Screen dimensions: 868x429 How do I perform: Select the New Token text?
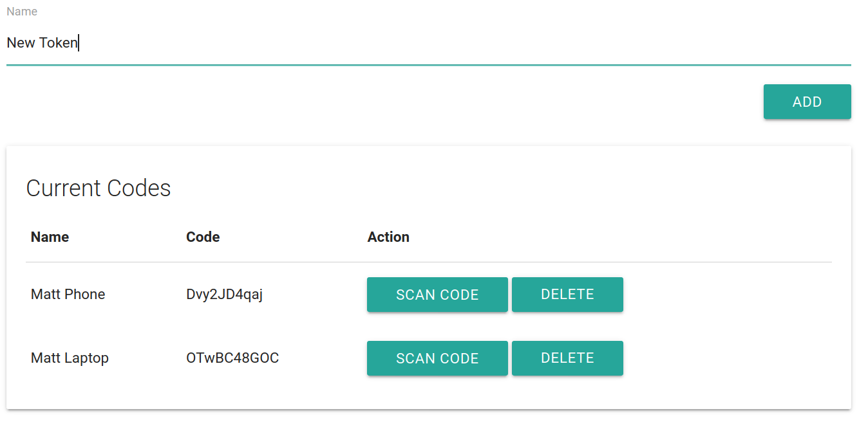pos(42,42)
